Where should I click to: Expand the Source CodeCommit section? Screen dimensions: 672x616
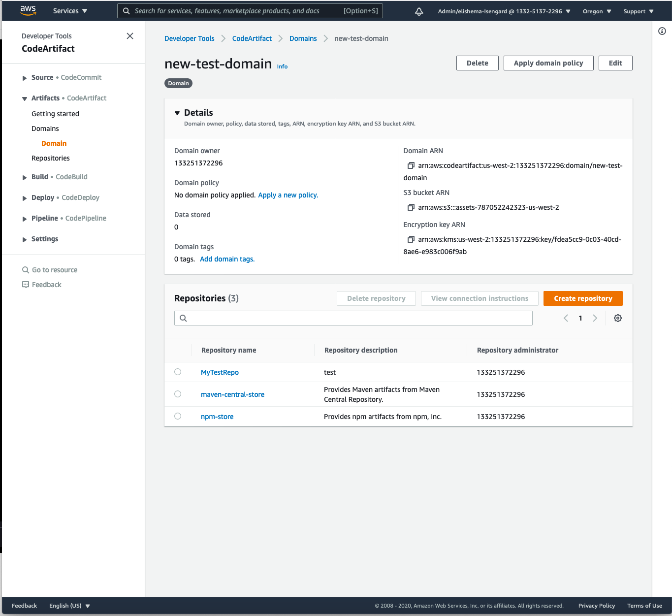(25, 78)
